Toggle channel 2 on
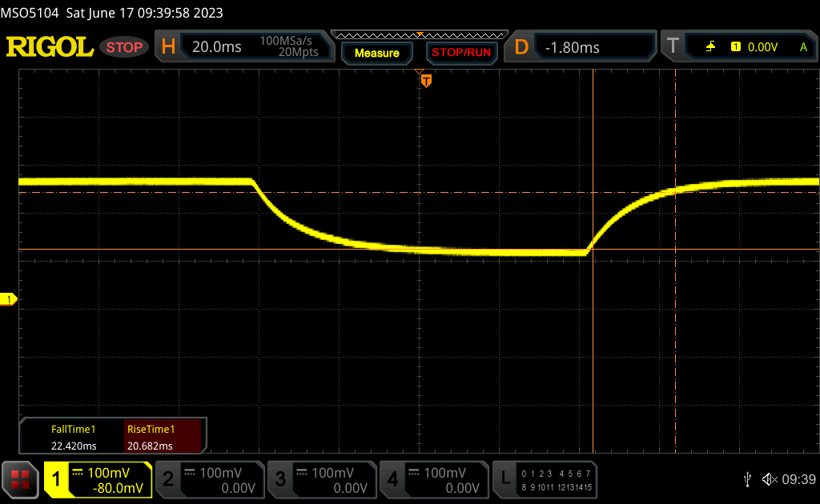The image size is (820, 504). [208, 479]
